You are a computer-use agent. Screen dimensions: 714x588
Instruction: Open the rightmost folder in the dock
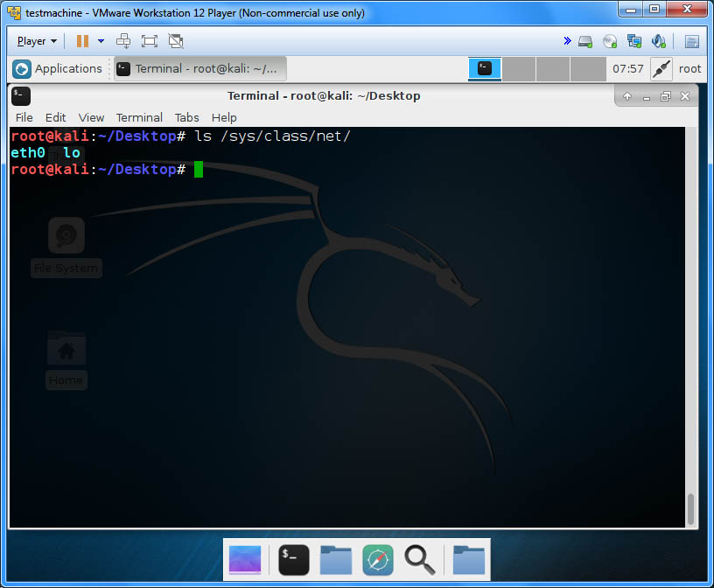point(469,560)
